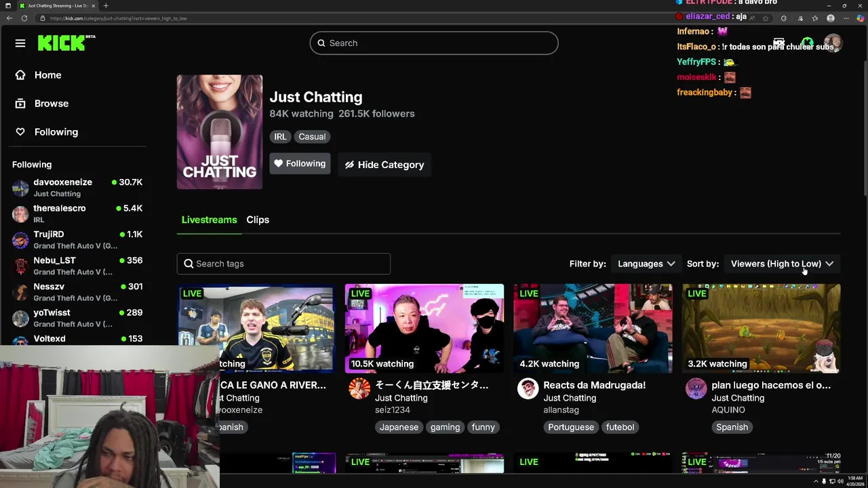This screenshot has width=868, height=488.
Task: Click the user profile avatar top right
Action: (x=833, y=43)
